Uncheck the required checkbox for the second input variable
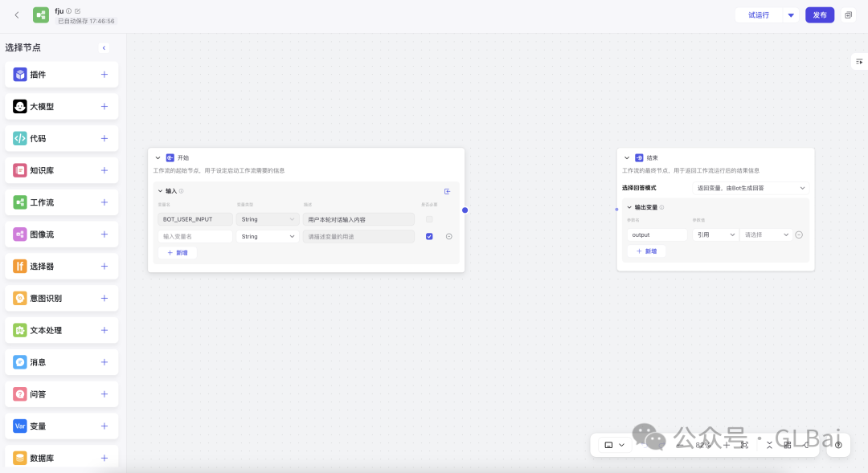Image resolution: width=868 pixels, height=473 pixels. [429, 236]
